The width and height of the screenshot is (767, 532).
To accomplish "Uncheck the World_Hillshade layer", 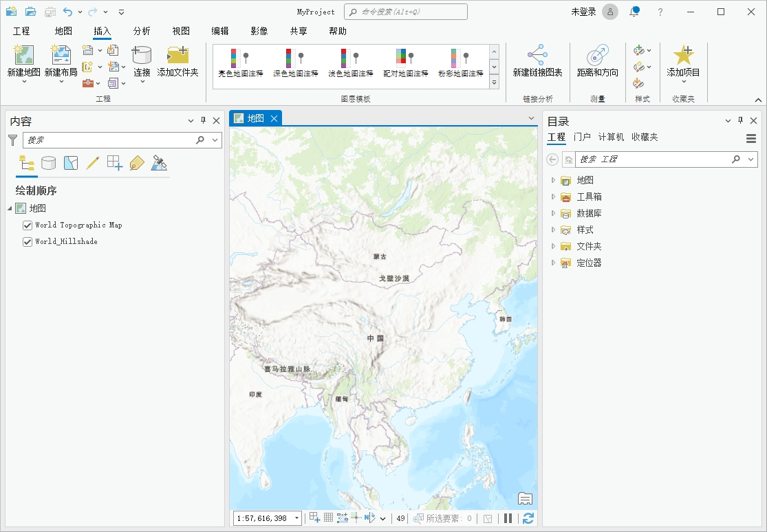I will tap(28, 241).
